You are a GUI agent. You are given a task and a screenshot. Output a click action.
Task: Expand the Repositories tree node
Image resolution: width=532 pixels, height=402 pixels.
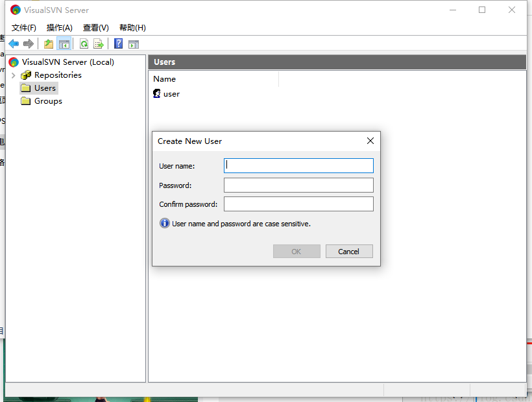point(14,75)
